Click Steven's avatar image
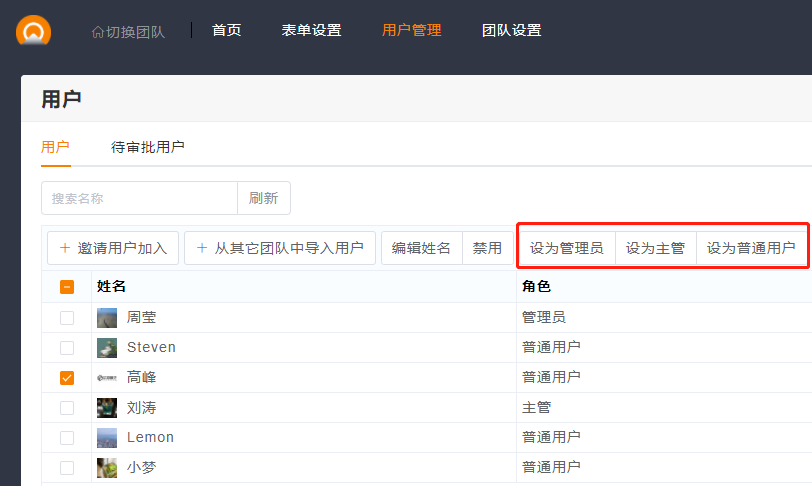812x486 pixels. pyautogui.click(x=107, y=348)
